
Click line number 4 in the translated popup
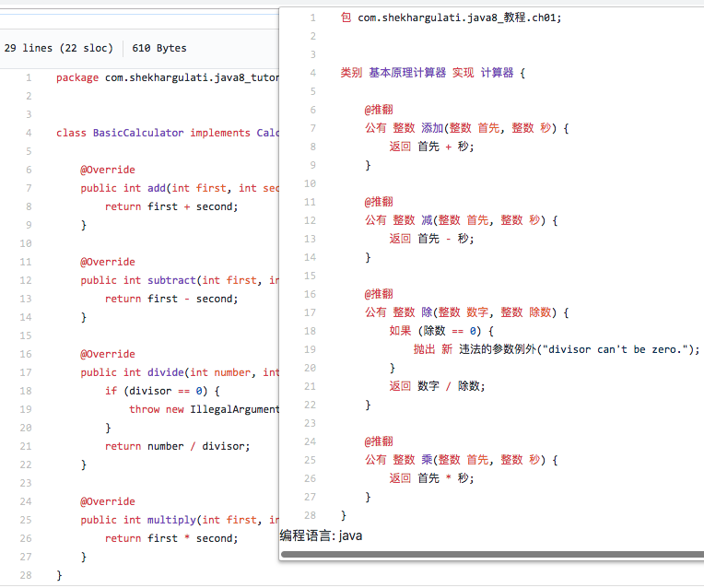pyautogui.click(x=313, y=73)
